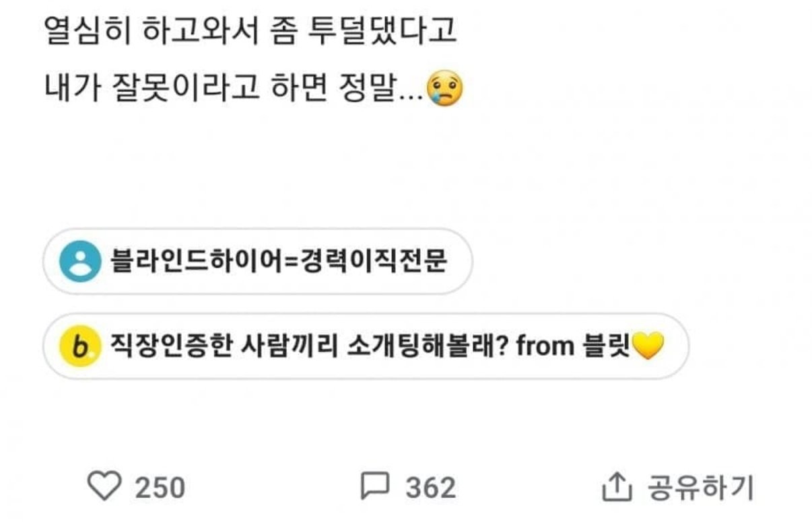Open comments via speech bubble icon

click(375, 486)
